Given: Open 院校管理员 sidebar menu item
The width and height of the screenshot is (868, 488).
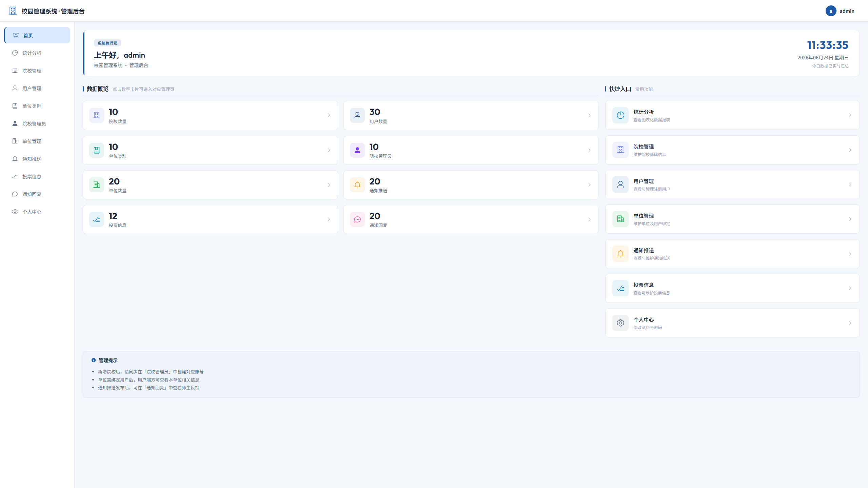Looking at the screenshot, I should point(37,123).
